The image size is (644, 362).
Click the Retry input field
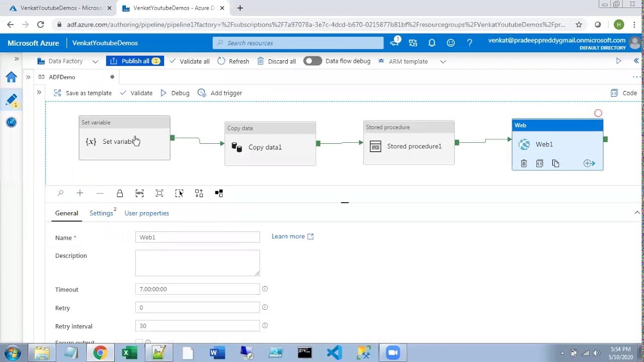point(197,308)
